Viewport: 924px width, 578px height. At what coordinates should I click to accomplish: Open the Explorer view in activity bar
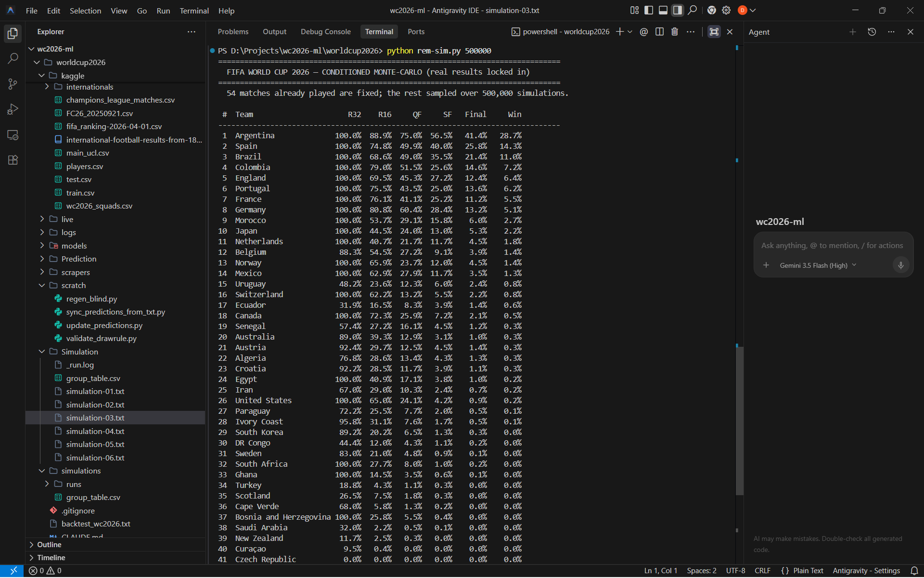coord(13,33)
